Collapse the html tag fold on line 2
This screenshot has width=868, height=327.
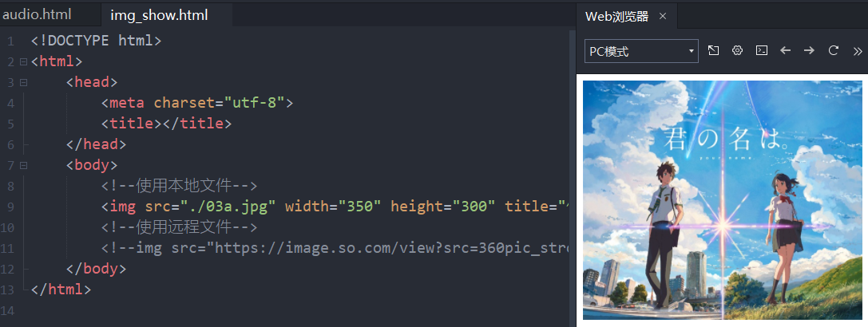pyautogui.click(x=23, y=61)
